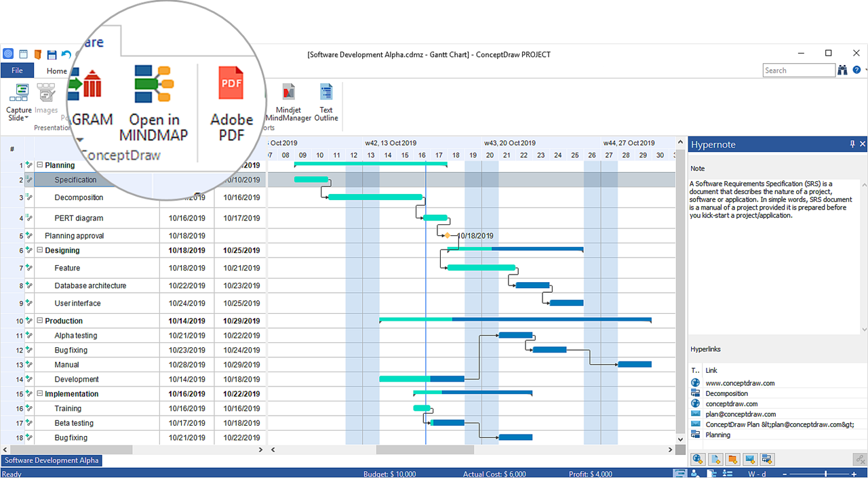Viewport: 868px width, 478px height.
Task: Collapse the Designing task group
Action: (39, 250)
